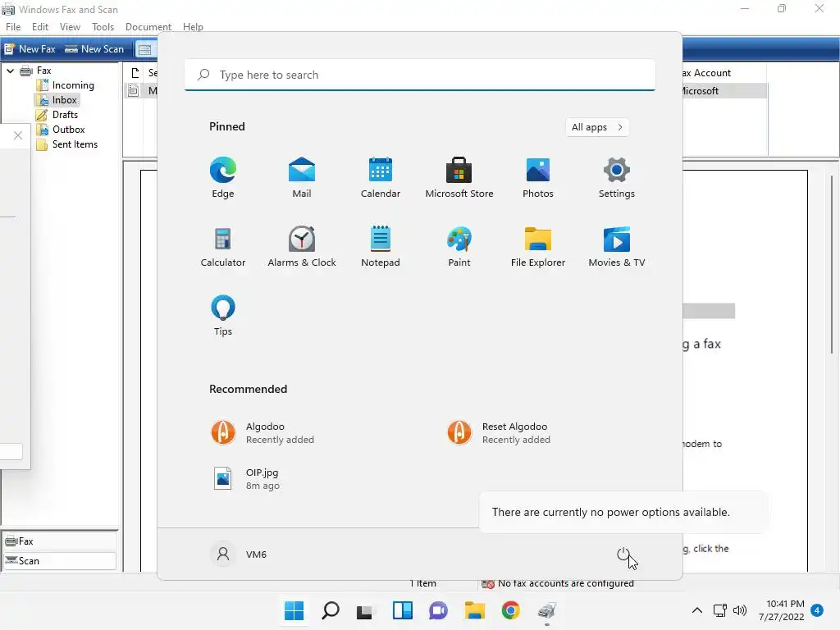The height and width of the screenshot is (630, 840).
Task: Open Microsoft Store from Start menu
Action: pyautogui.click(x=459, y=177)
